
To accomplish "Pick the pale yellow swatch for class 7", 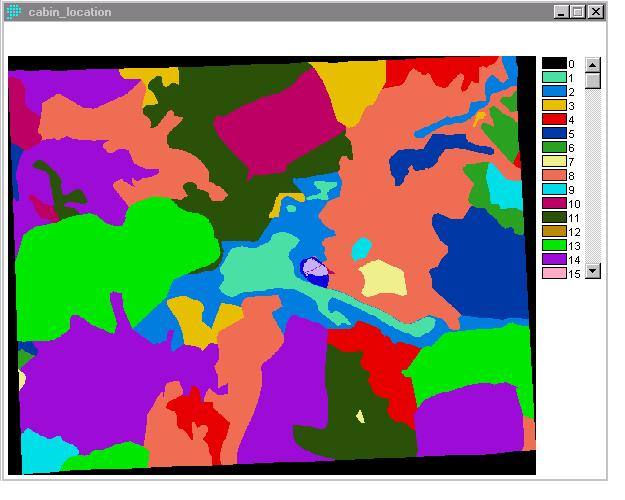I will 554,161.
